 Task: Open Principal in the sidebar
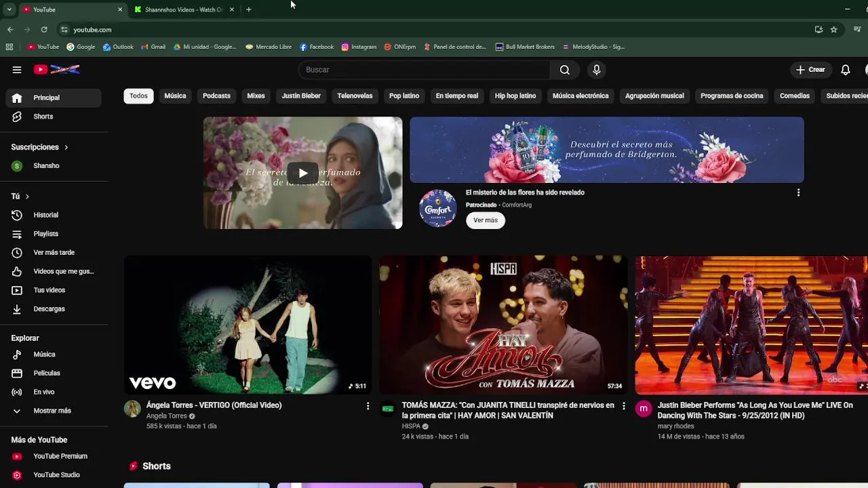coord(53,98)
